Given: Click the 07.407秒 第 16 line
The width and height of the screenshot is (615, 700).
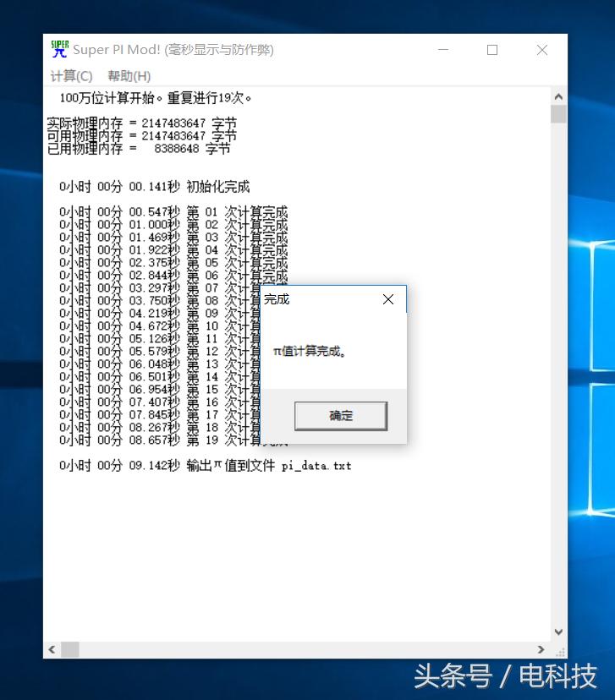Looking at the screenshot, I should (x=159, y=402).
